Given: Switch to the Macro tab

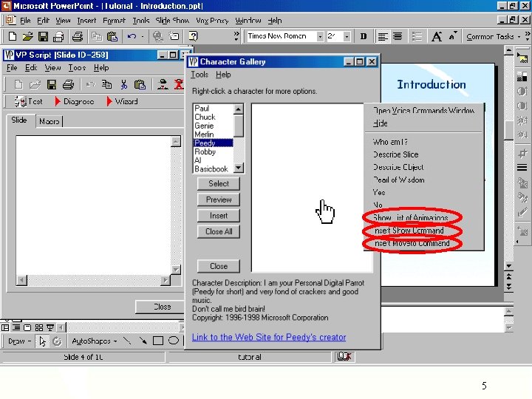Looking at the screenshot, I should click(x=50, y=121).
